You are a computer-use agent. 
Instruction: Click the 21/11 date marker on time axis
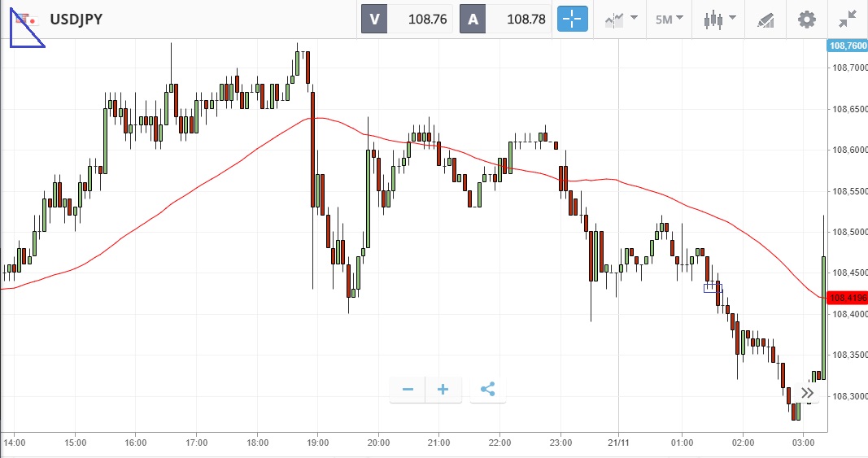(x=619, y=443)
